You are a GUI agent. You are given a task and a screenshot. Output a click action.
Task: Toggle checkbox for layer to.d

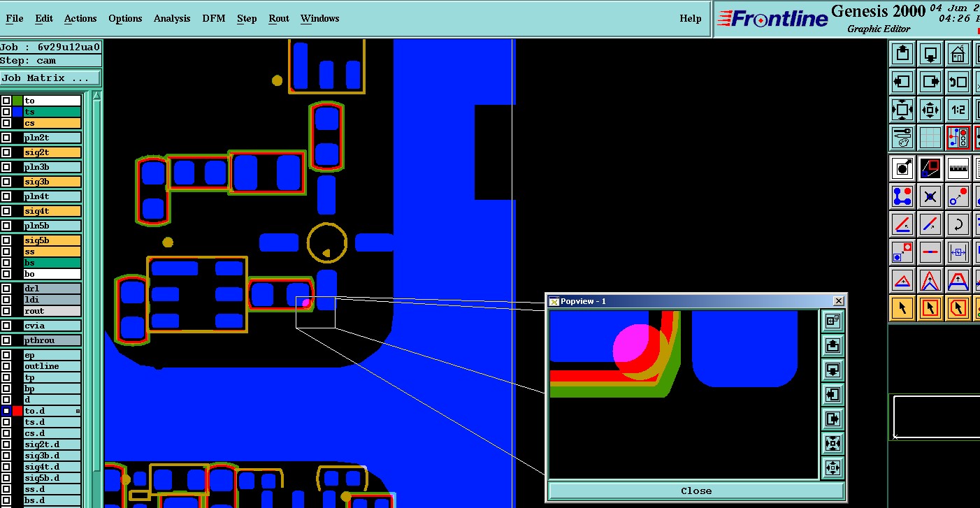coord(6,411)
